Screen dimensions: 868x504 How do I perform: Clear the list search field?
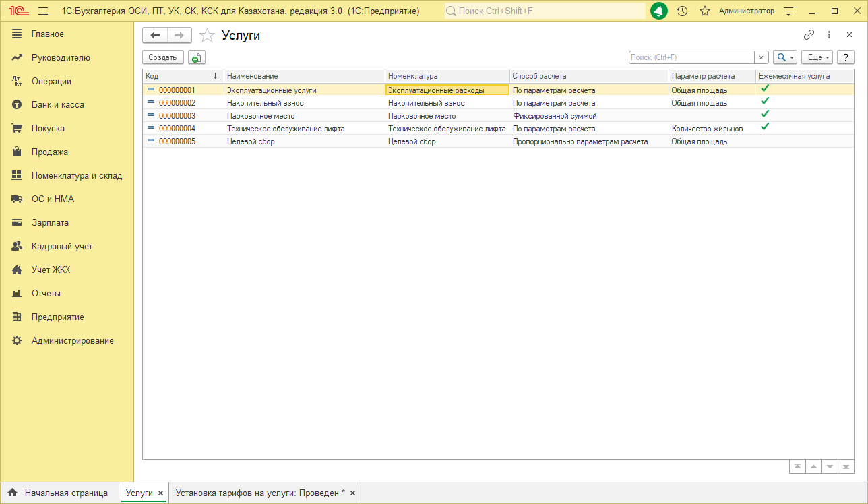pos(762,57)
